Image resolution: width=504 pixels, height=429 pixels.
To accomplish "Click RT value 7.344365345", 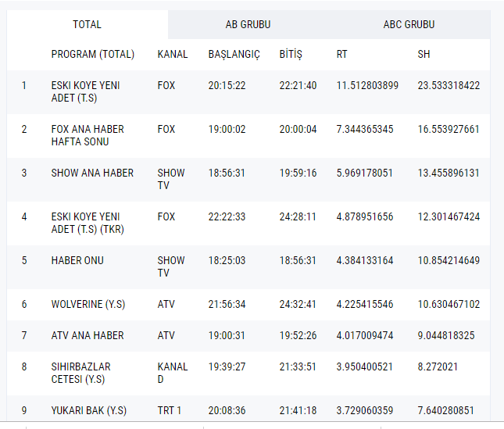I will point(365,129).
